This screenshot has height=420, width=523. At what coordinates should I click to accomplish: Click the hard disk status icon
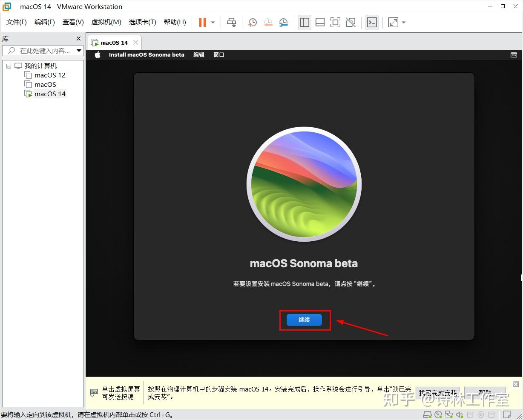[428, 414]
